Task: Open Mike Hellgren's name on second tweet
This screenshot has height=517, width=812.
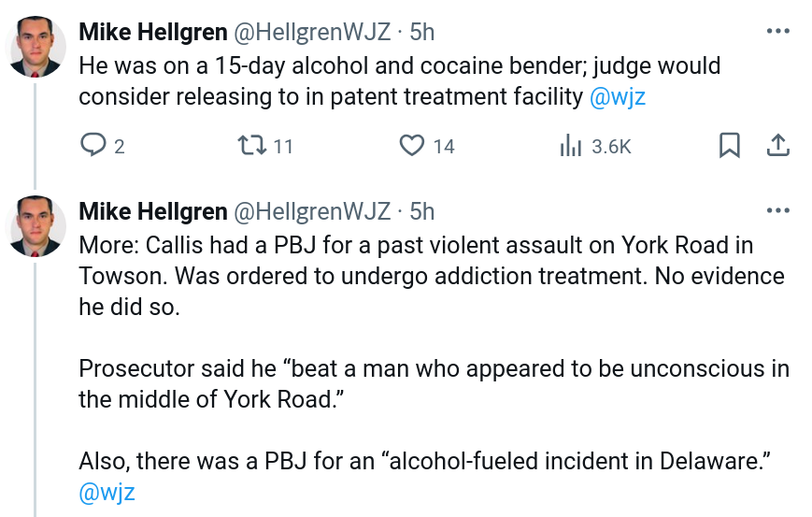Action: (x=152, y=211)
